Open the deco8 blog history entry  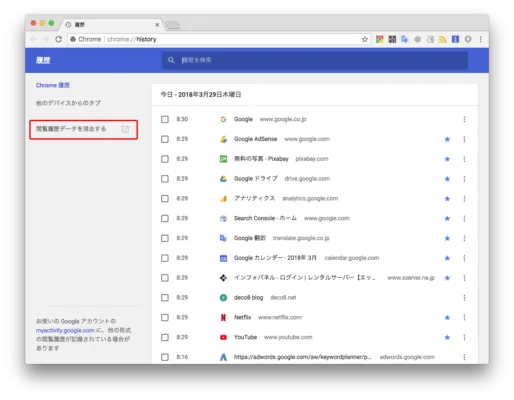[x=248, y=298]
